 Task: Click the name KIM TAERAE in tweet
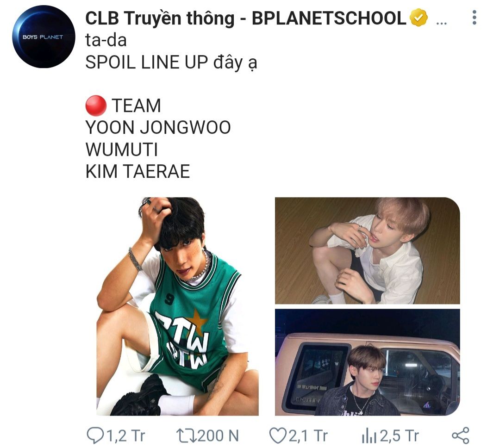click(x=138, y=172)
